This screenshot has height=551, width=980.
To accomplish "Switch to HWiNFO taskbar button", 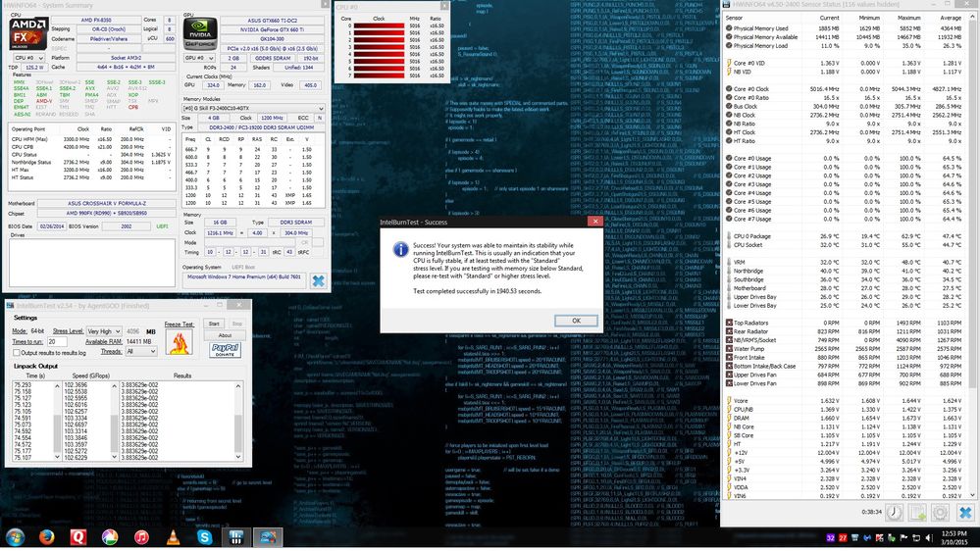I will point(235,537).
